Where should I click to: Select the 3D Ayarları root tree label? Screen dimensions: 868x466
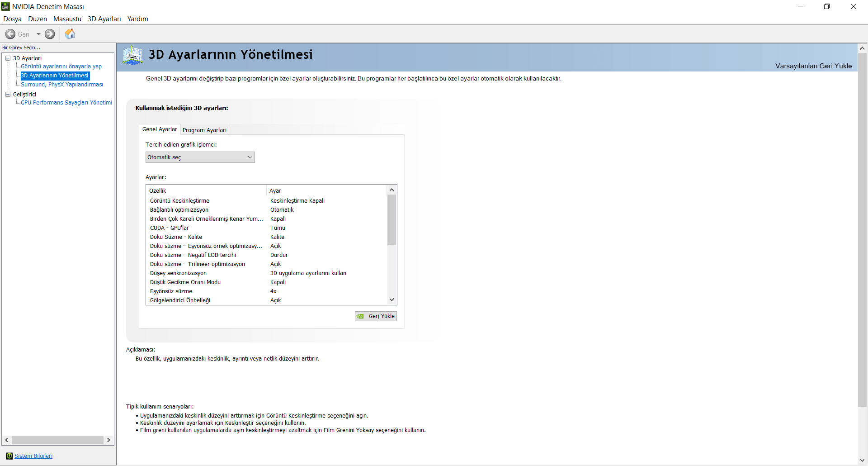point(27,58)
